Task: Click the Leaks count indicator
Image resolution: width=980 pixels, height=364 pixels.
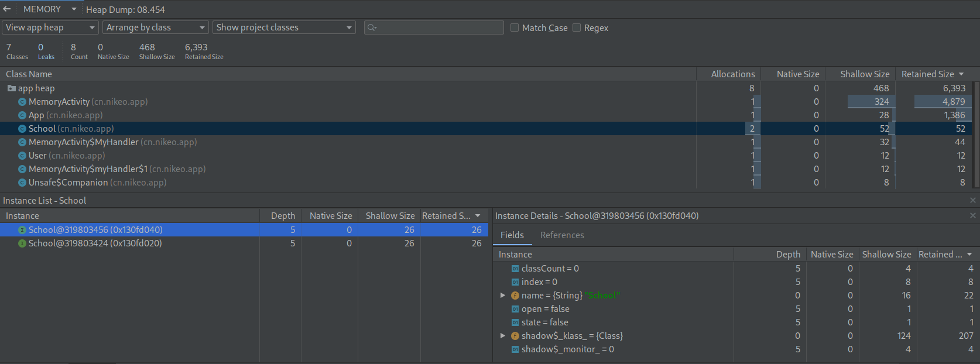Action: [x=46, y=51]
